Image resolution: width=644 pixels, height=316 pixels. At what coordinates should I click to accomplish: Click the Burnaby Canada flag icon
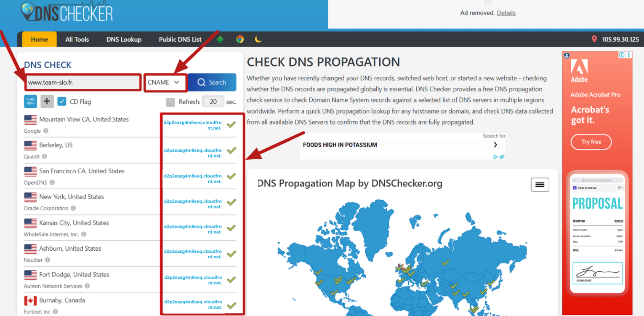(x=30, y=301)
